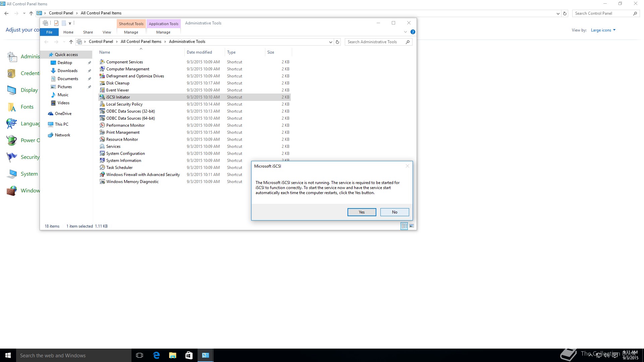Click the System Configuration icon

[x=102, y=154]
